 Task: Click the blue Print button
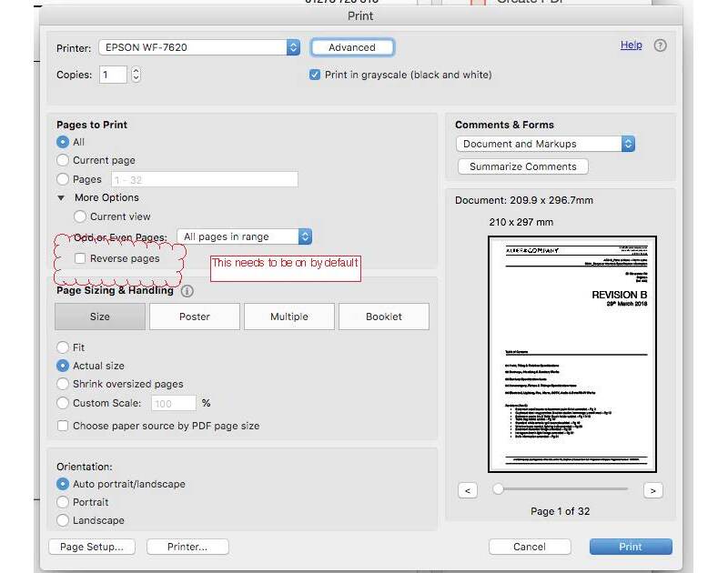click(631, 547)
